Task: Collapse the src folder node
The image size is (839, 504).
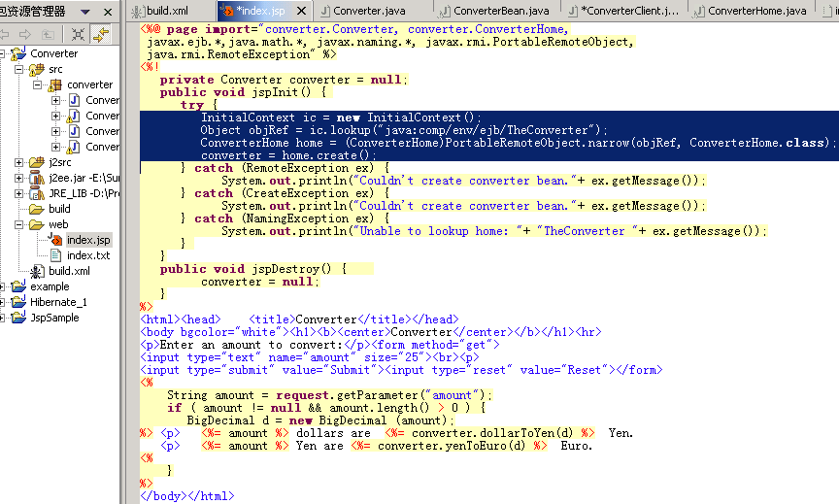Action: (x=18, y=69)
